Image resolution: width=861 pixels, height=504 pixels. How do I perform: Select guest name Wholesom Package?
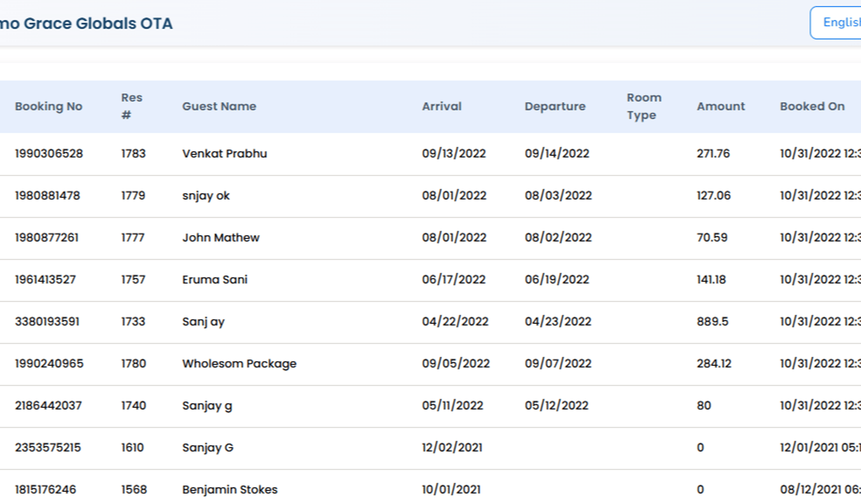239,364
